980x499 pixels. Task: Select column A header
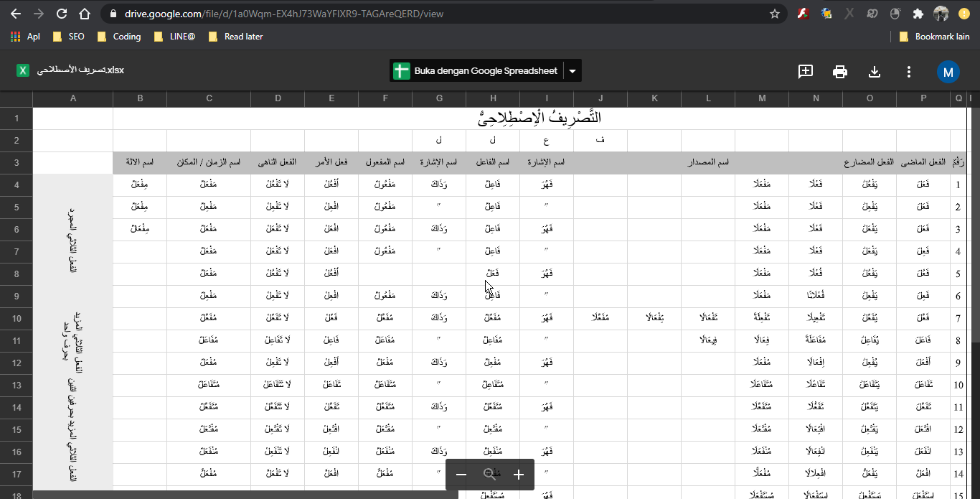(73, 98)
